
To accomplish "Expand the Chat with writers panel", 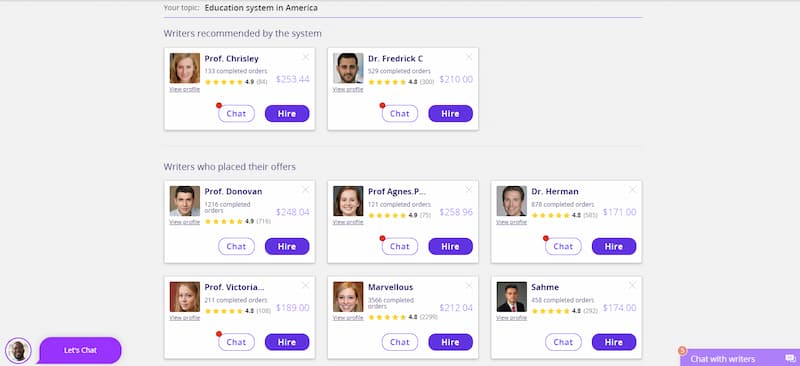I will [740, 358].
